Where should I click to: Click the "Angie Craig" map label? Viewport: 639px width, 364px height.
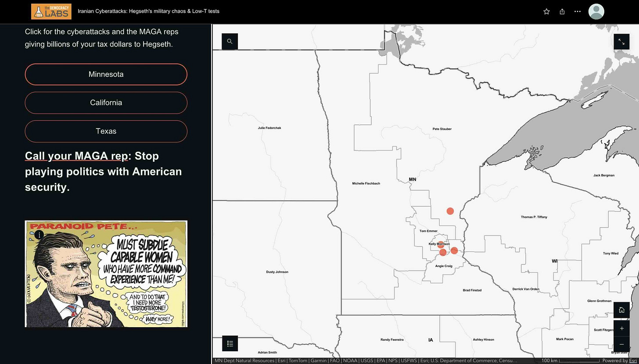[444, 266]
